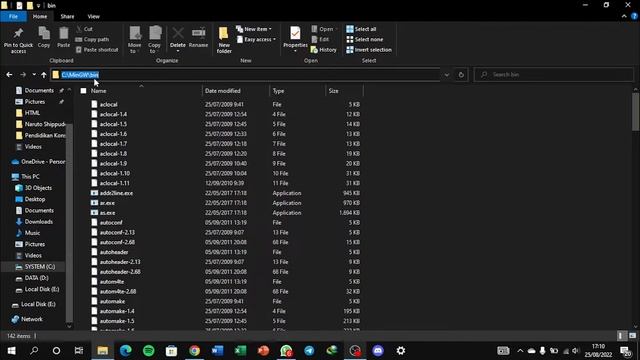Screen dimensions: 640x360
Task: Click the Copy ribbon icon
Action: 44,38
